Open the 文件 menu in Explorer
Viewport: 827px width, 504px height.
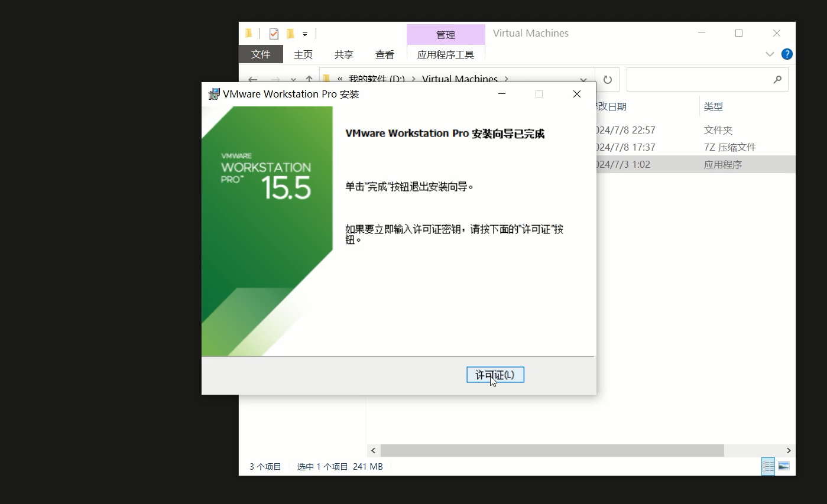(261, 54)
